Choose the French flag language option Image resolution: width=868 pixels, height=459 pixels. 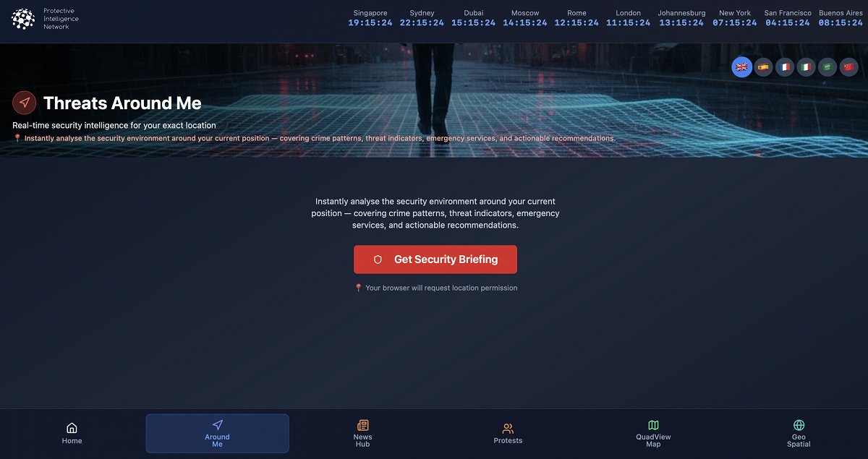tap(785, 67)
